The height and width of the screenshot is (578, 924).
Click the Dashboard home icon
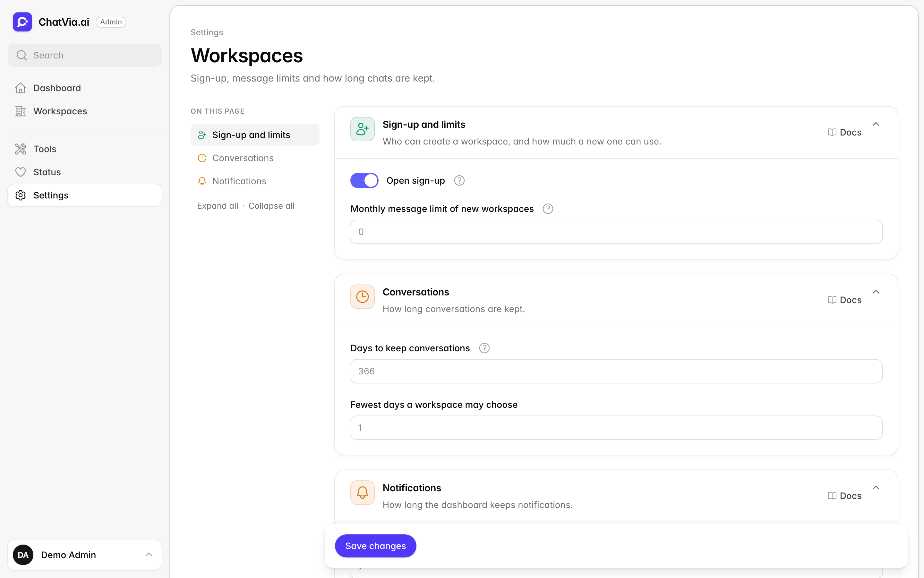pos(21,88)
